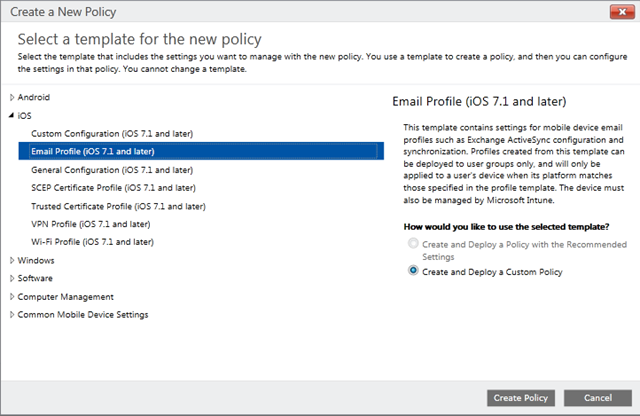Collapse the iOS template category
Screen dimensions: 640x416
(x=11, y=116)
